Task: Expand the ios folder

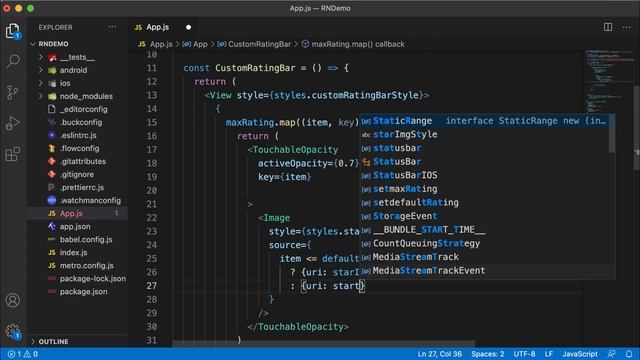Action: (x=78, y=83)
